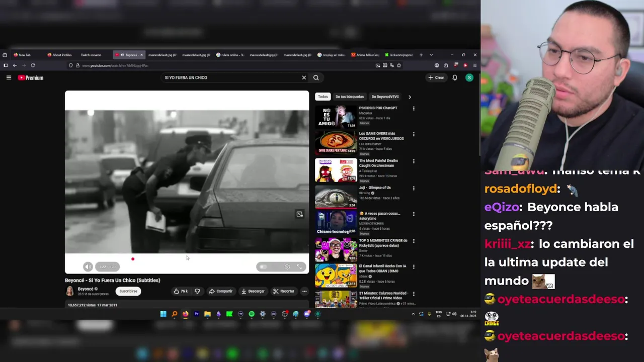644x362 pixels.
Task: Open a new browser tab with plus
Action: [x=421, y=55]
